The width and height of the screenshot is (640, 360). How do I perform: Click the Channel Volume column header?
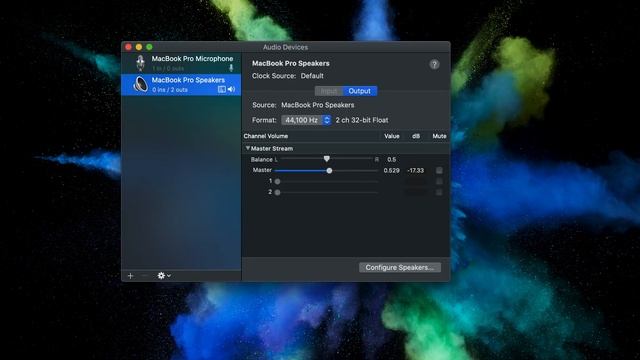coord(266,136)
